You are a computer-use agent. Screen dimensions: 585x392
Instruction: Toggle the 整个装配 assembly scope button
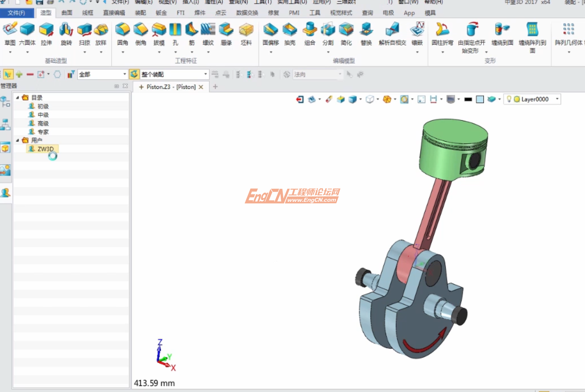pos(134,74)
